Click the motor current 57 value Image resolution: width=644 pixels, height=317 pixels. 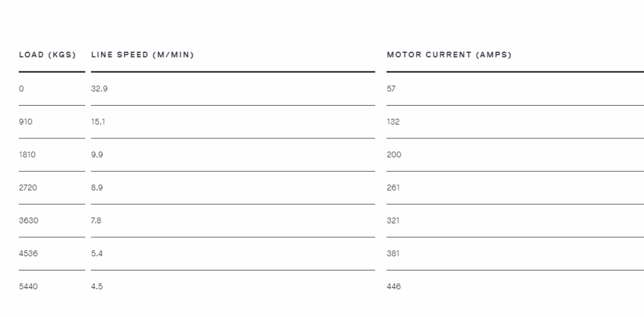point(391,89)
